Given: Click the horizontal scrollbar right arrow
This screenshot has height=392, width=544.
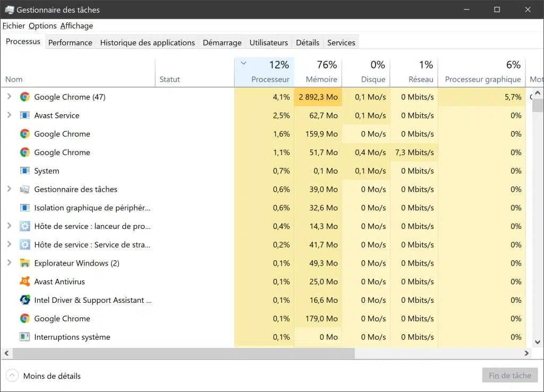Looking at the screenshot, I should coord(526,353).
